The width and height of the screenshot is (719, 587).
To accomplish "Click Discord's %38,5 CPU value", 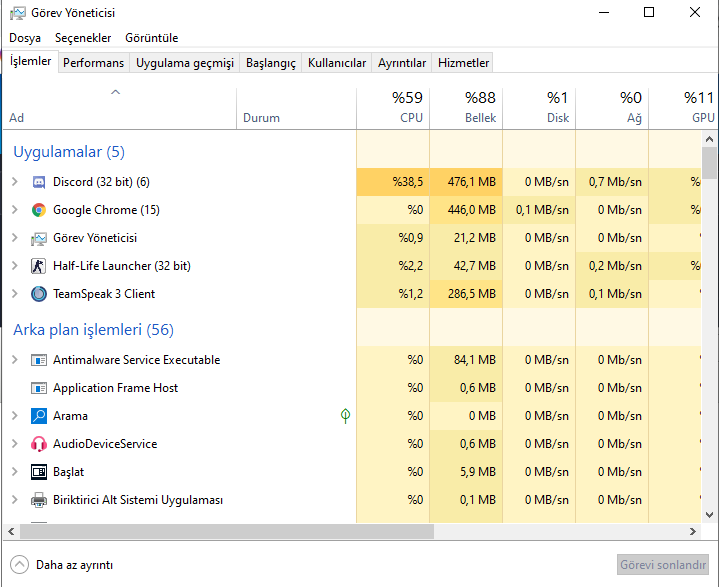I will tap(408, 182).
